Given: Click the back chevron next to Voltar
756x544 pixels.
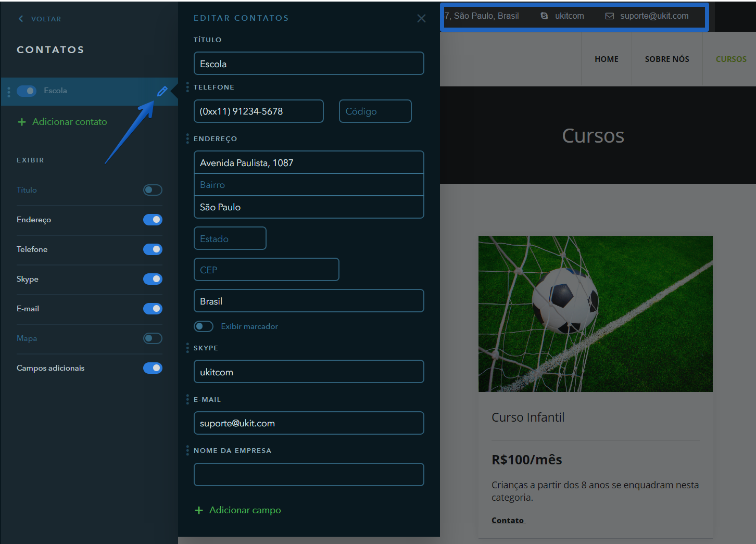Looking at the screenshot, I should coord(21,19).
